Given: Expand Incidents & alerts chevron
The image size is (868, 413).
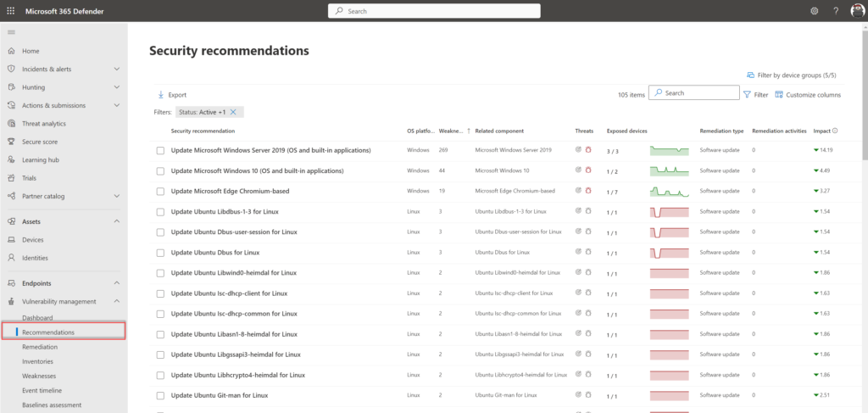Looking at the screenshot, I should 117,70.
